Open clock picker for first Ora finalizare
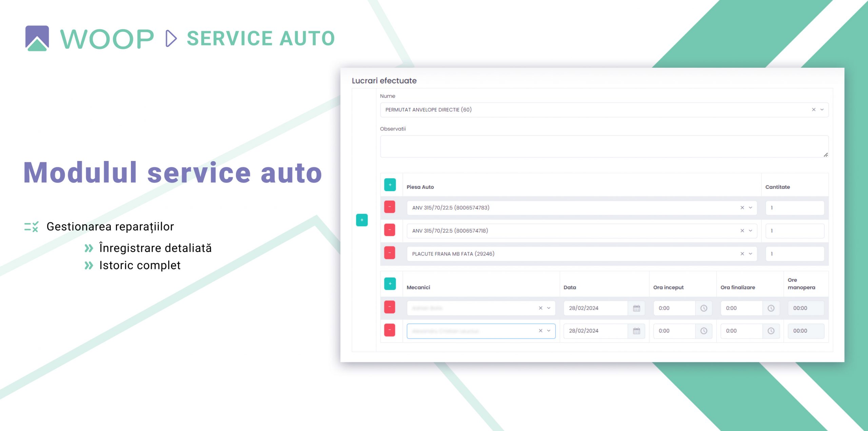This screenshot has width=868, height=431. (x=771, y=308)
